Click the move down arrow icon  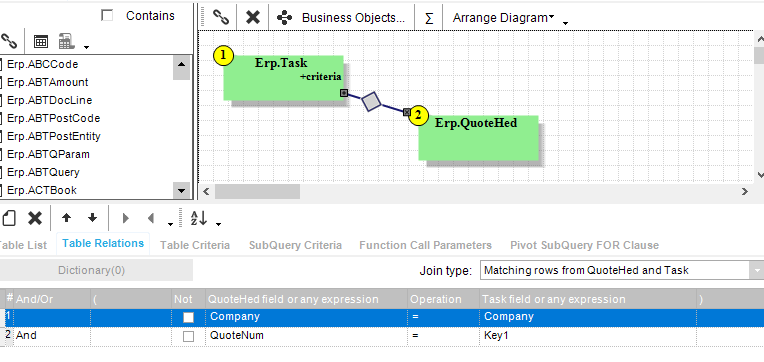(93, 218)
